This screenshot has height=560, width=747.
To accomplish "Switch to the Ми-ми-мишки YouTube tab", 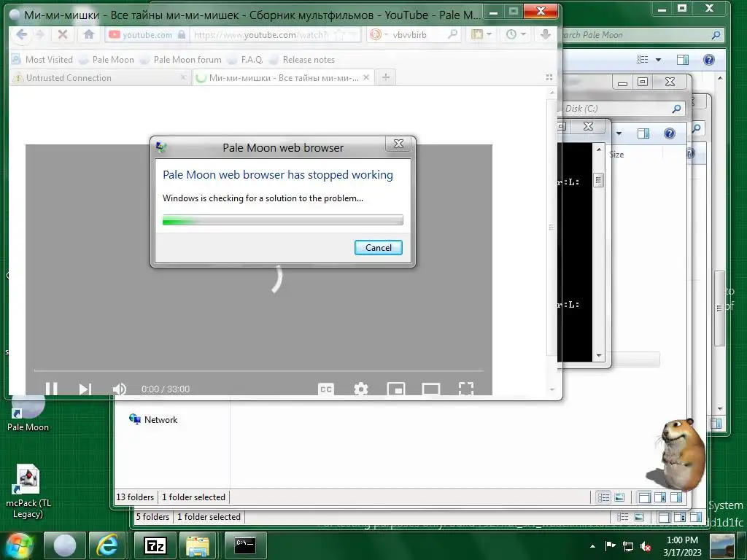I will (284, 77).
